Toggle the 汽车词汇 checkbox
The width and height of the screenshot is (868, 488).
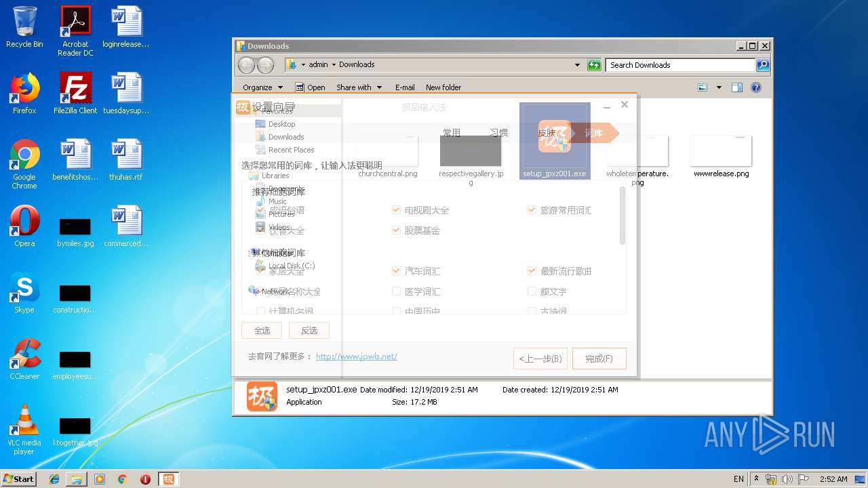[x=397, y=271]
